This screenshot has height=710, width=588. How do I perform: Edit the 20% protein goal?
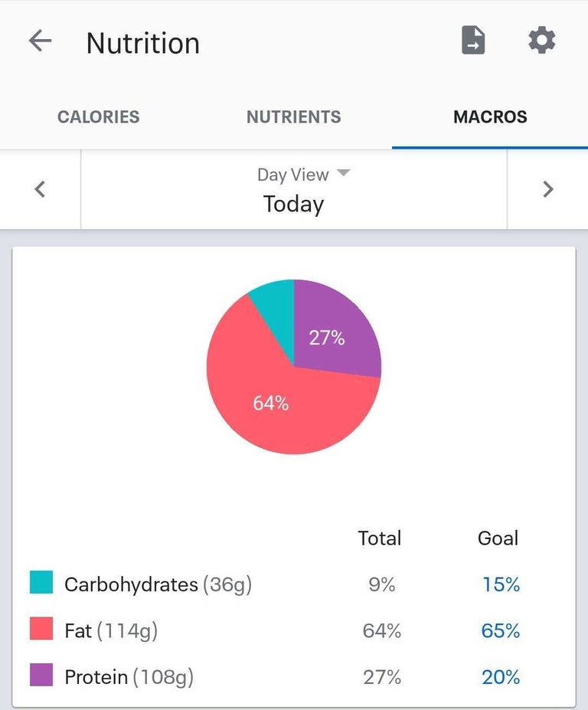click(x=501, y=677)
